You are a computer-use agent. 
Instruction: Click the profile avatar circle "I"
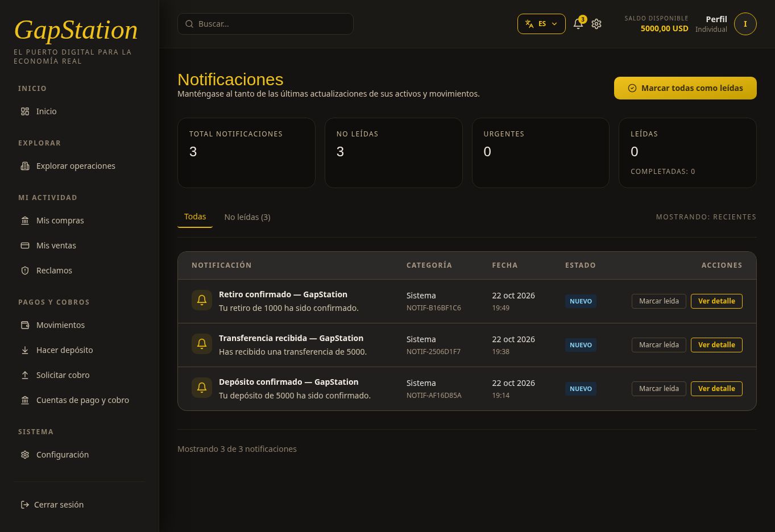(x=745, y=24)
